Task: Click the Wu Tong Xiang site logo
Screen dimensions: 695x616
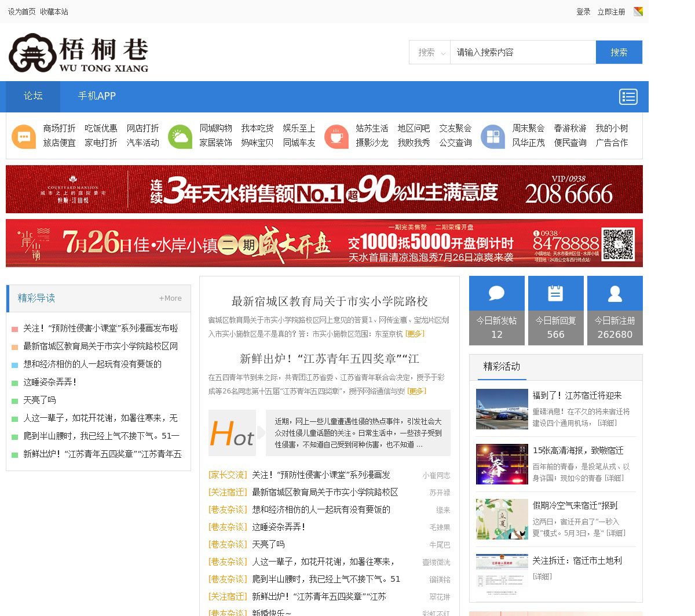Action: pyautogui.click(x=79, y=53)
